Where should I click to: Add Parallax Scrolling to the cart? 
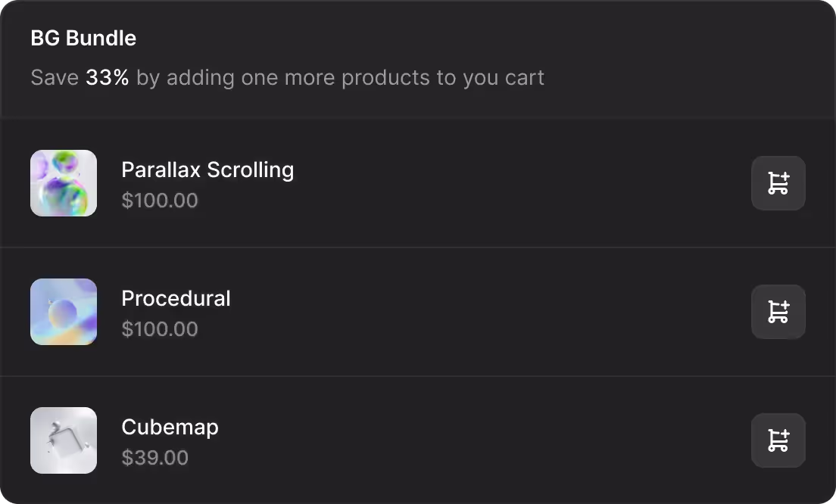778,183
